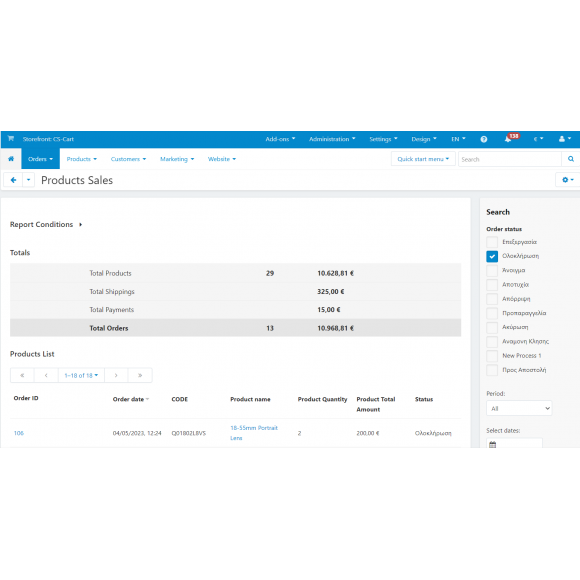
Task: Open the 1-18 of 18 page size dropdown
Action: pyautogui.click(x=81, y=375)
